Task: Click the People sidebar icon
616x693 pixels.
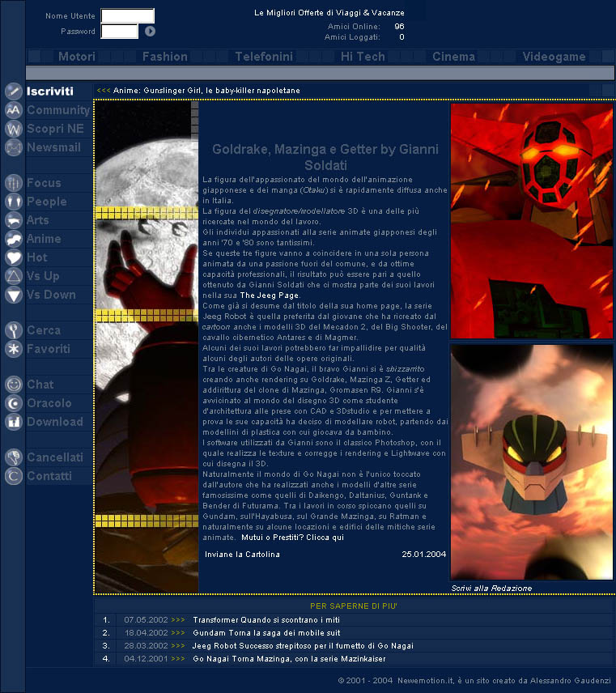Action: tap(14, 202)
